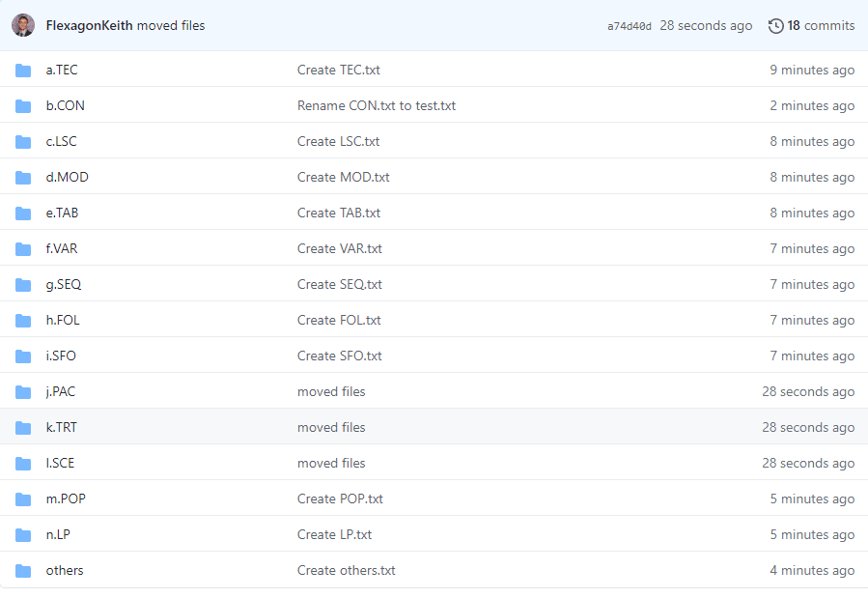
Task: Click '7 minutes ago' in g.SEQ row
Action: [x=812, y=284]
